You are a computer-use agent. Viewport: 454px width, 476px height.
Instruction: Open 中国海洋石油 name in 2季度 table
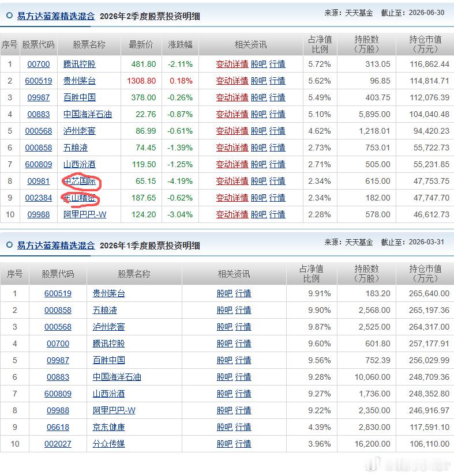tap(88, 114)
